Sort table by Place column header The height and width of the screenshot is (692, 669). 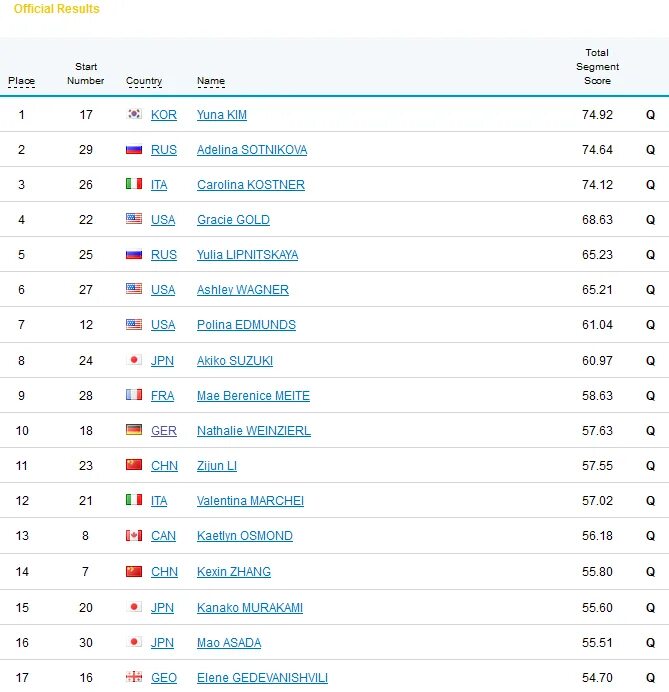pyautogui.click(x=21, y=81)
